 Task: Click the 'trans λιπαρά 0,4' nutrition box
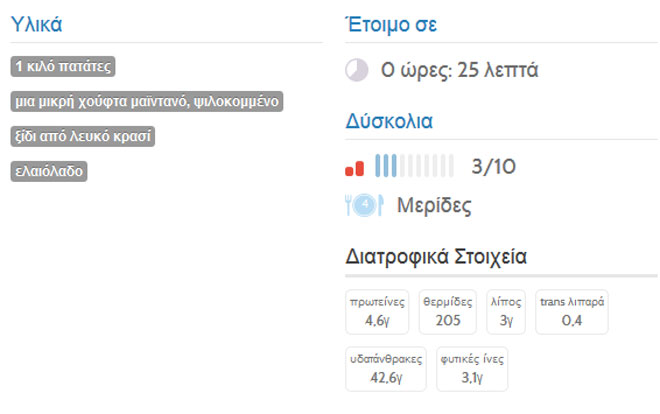click(572, 311)
